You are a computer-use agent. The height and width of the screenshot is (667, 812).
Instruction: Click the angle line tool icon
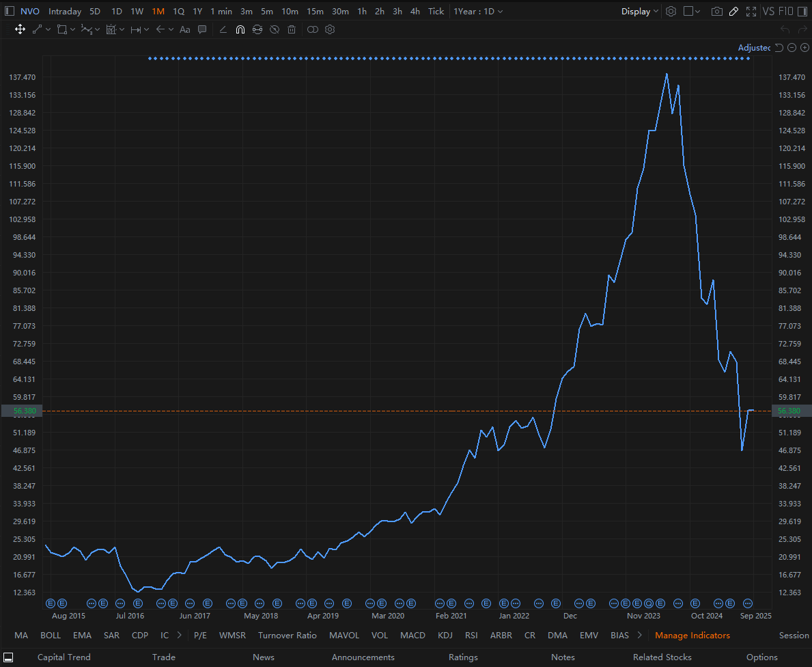coord(223,29)
